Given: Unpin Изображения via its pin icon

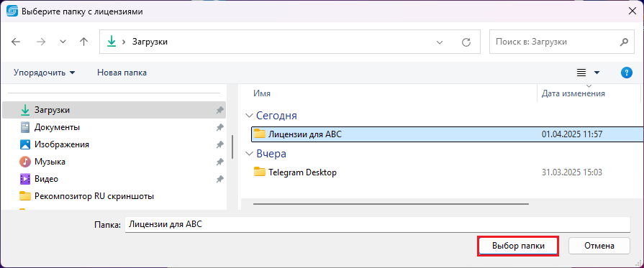Looking at the screenshot, I should pos(219,144).
